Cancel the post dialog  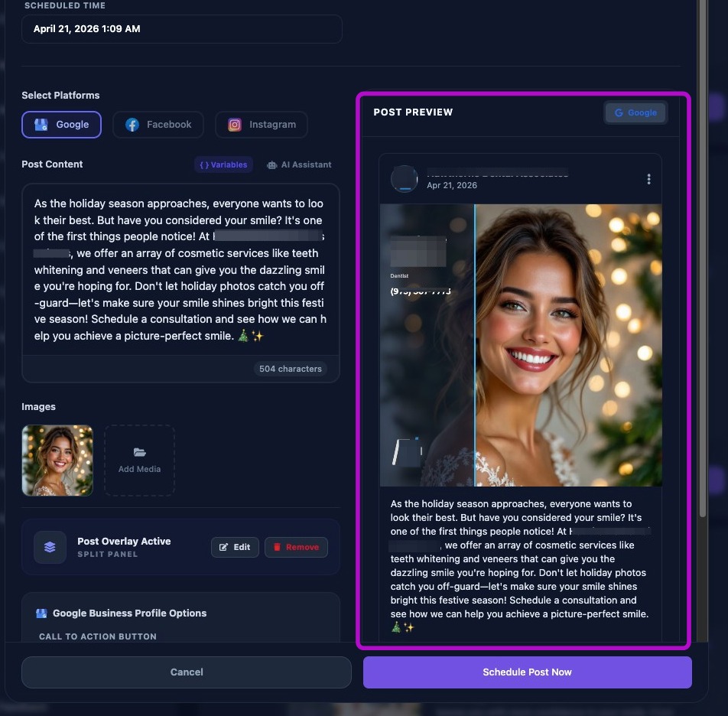[187, 672]
